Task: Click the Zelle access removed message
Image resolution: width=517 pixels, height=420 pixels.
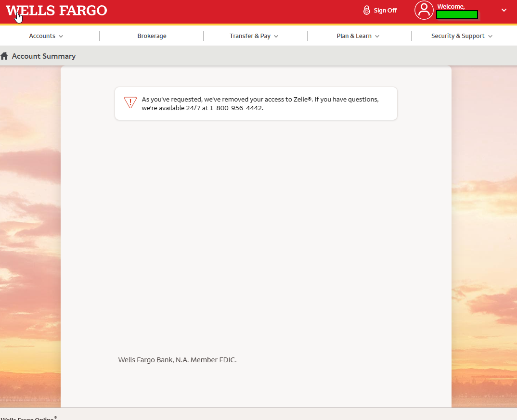Action: click(x=260, y=103)
